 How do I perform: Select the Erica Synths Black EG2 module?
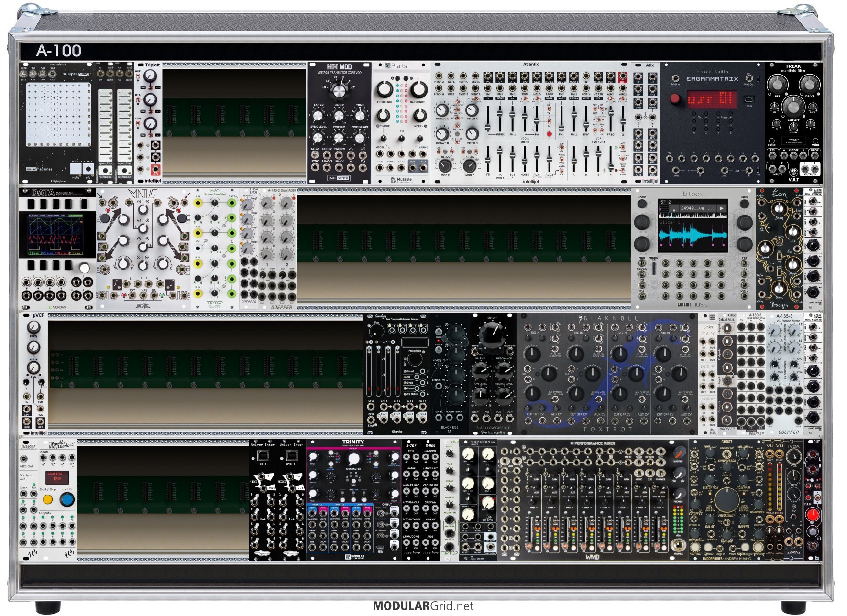[x=450, y=374]
